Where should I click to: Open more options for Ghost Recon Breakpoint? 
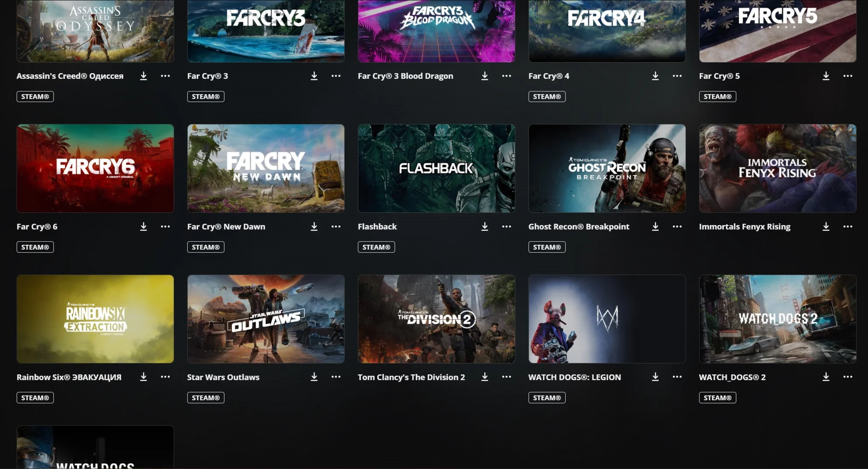coord(677,226)
